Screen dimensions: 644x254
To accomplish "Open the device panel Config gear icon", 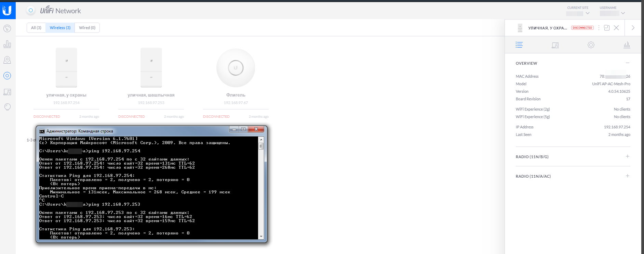I will 591,45.
